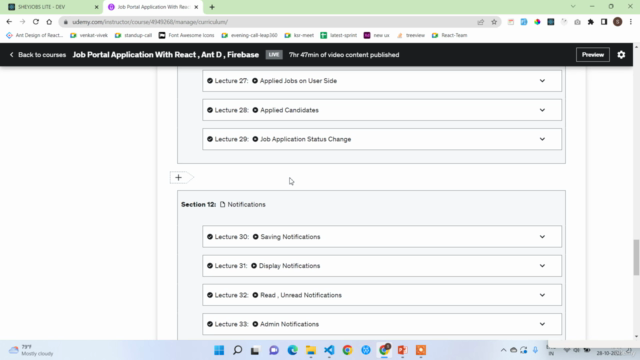640x360 pixels.
Task: Open Chrome app from taskbar
Action: [347, 350]
